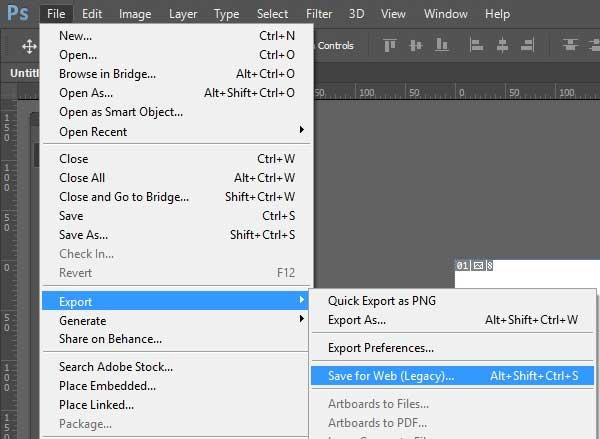Select Open As... menu item

click(x=177, y=93)
